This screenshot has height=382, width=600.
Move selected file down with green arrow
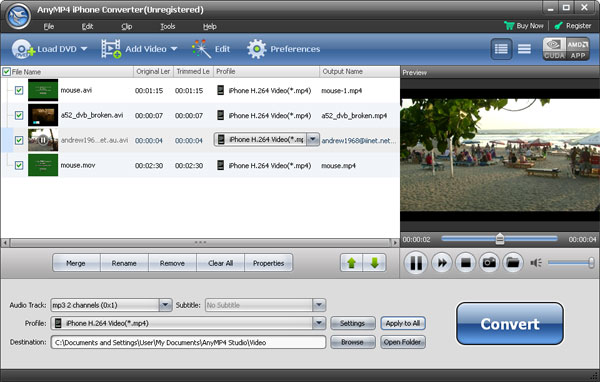(x=374, y=263)
